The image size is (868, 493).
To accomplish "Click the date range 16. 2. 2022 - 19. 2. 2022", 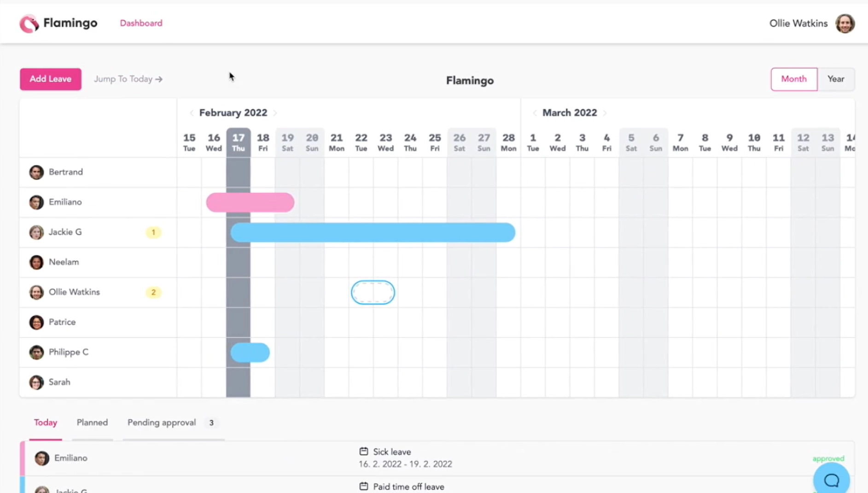I will pos(405,464).
